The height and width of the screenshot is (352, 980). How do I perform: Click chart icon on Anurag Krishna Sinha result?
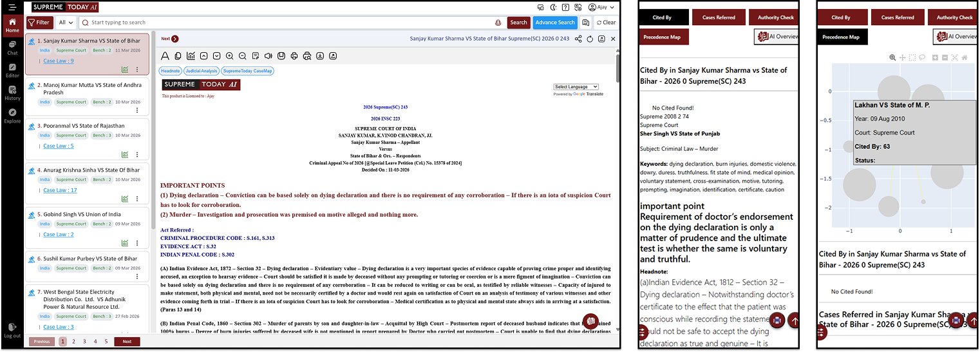click(x=125, y=199)
